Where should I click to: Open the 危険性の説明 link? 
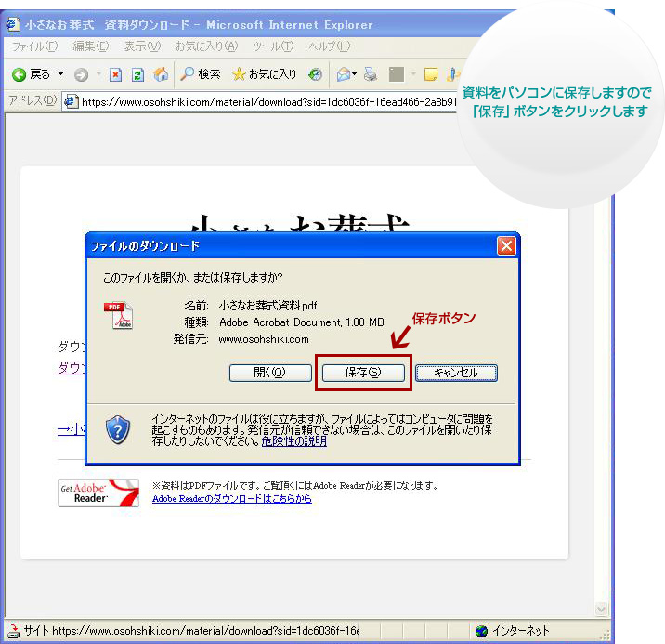tap(293, 441)
